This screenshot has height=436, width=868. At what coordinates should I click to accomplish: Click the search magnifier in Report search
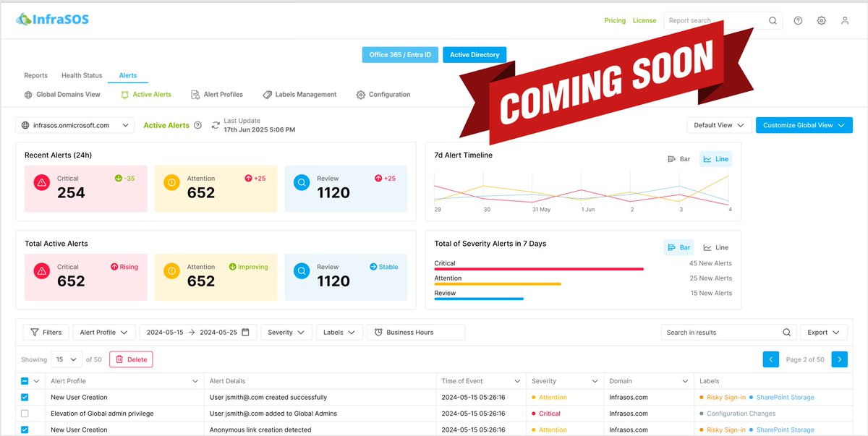pos(773,21)
